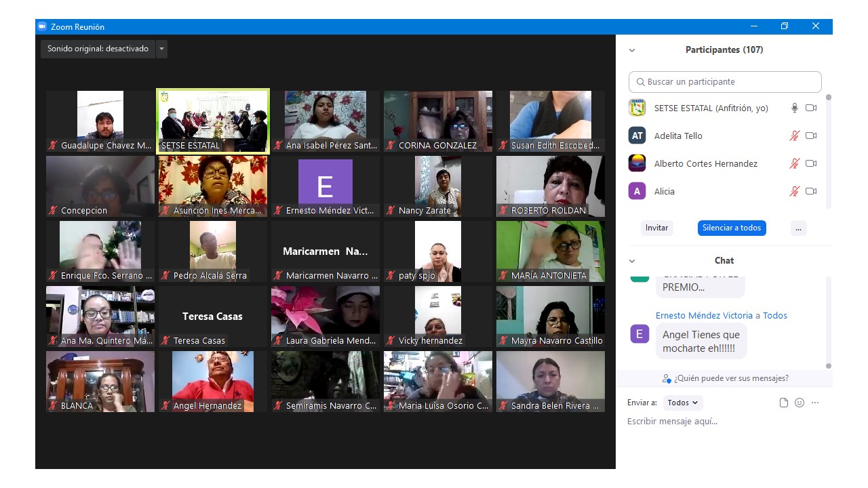Select Enrique Fco. Serrano video tile

100,251
